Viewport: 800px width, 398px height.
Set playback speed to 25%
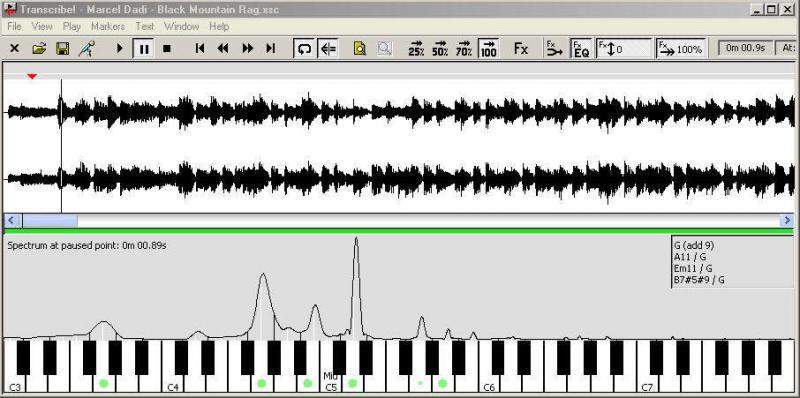pyautogui.click(x=416, y=48)
